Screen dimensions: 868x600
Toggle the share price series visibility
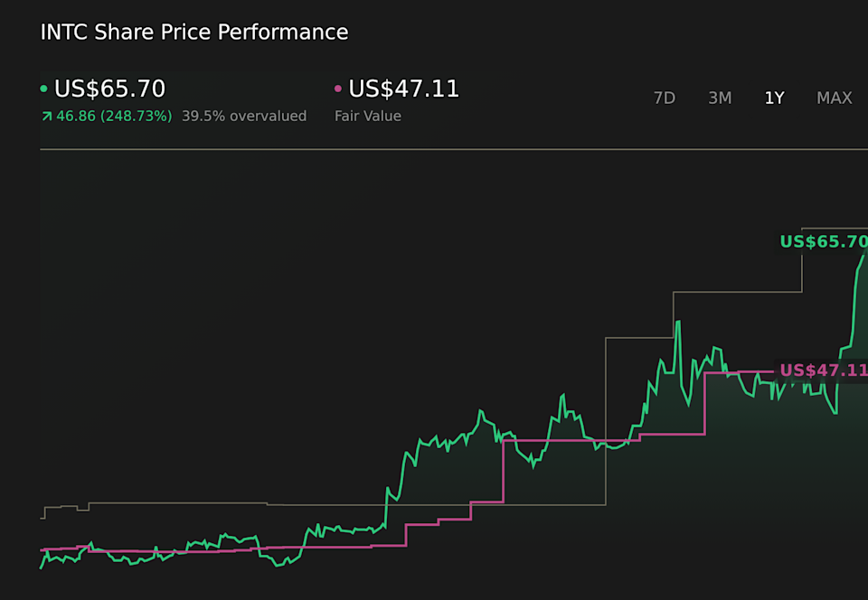point(108,89)
